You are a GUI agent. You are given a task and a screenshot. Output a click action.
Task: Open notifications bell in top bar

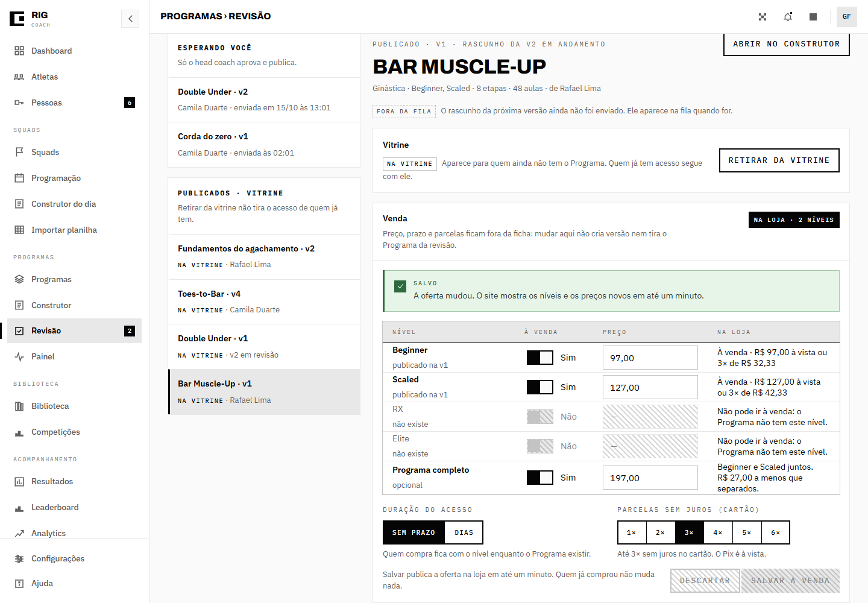tap(788, 17)
